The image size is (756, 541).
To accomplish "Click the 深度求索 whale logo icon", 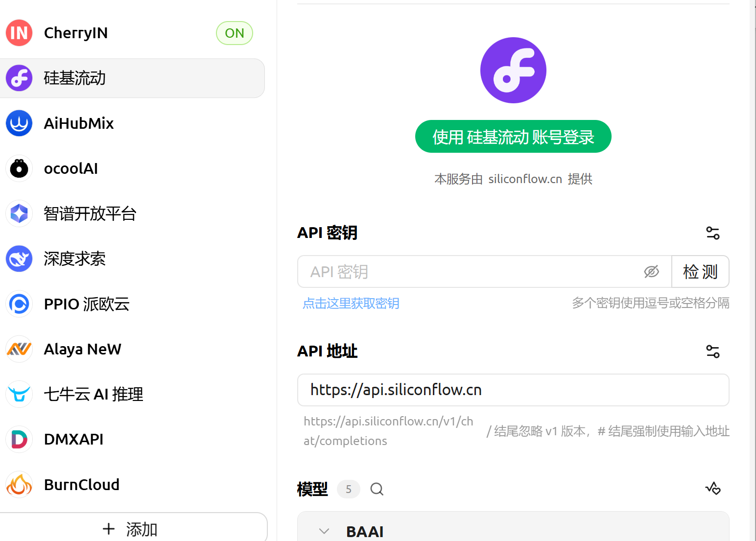I will (19, 259).
